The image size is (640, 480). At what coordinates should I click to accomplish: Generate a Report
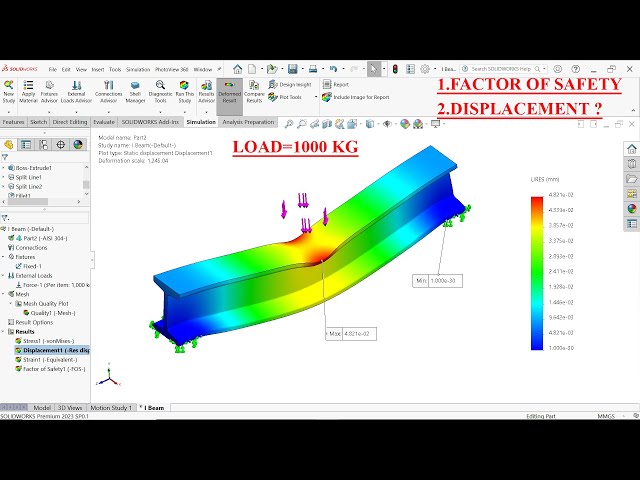point(336,84)
